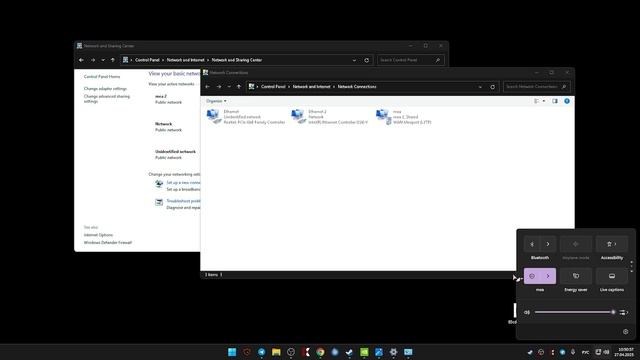
Task: Open Telegram from the taskbar
Action: tap(261, 352)
